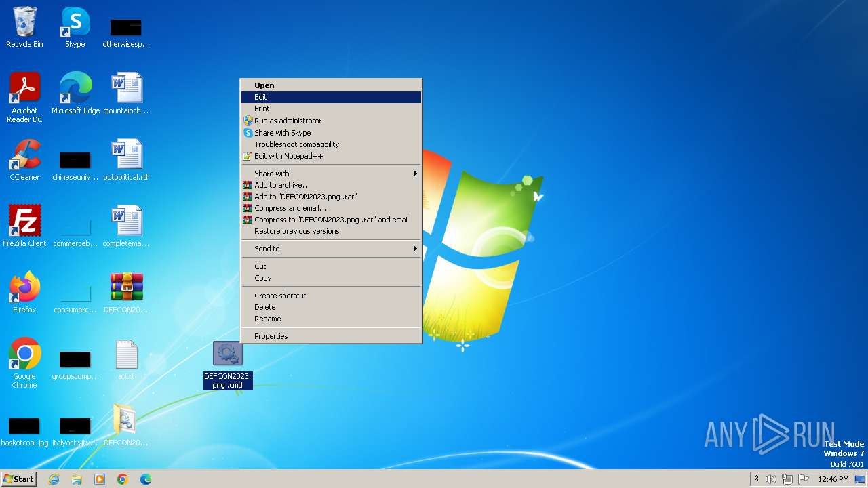
Task: Choose Cut in the context menu
Action: 331,266
